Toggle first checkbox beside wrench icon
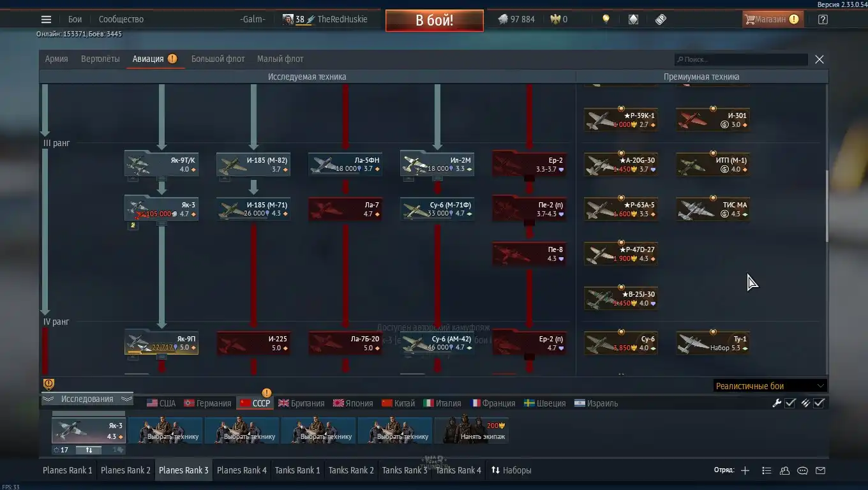 [790, 403]
